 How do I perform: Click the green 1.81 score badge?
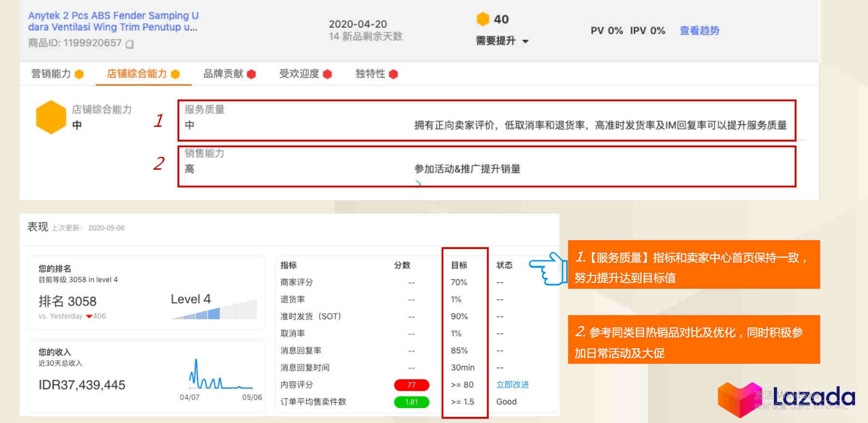click(x=411, y=402)
